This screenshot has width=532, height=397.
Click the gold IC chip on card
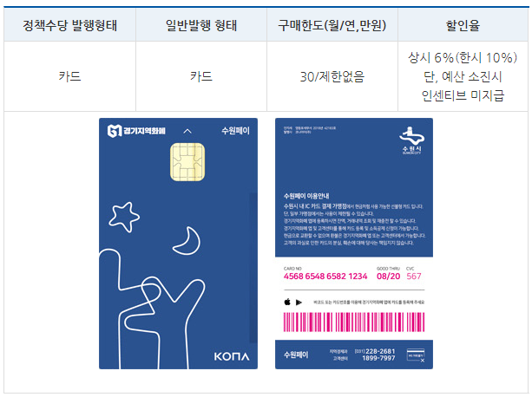[x=187, y=162]
